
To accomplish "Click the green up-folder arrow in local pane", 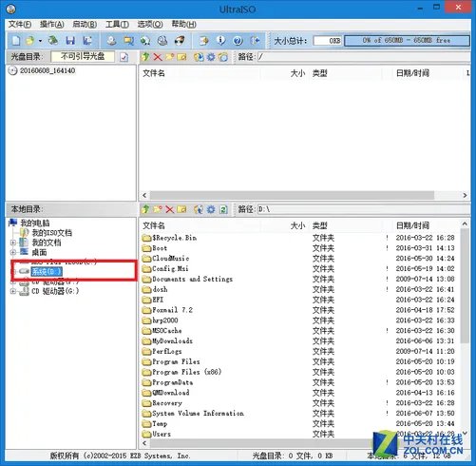I will [x=145, y=209].
